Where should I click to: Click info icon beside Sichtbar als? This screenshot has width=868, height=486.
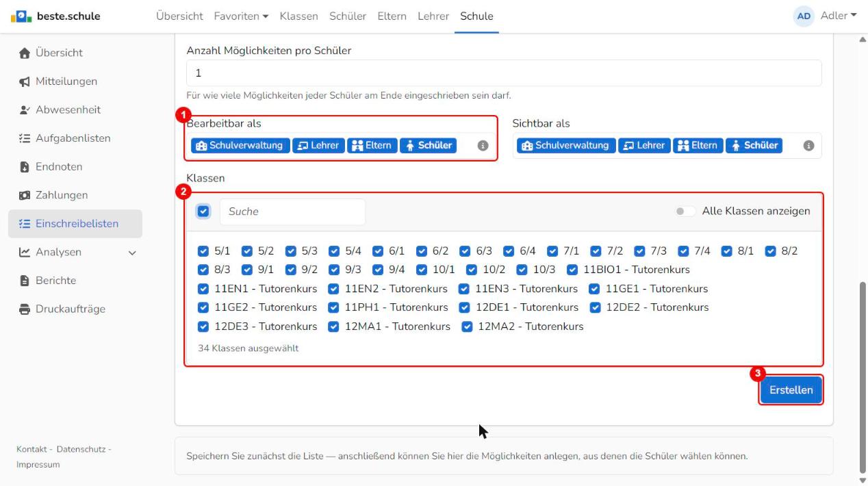[x=808, y=146]
